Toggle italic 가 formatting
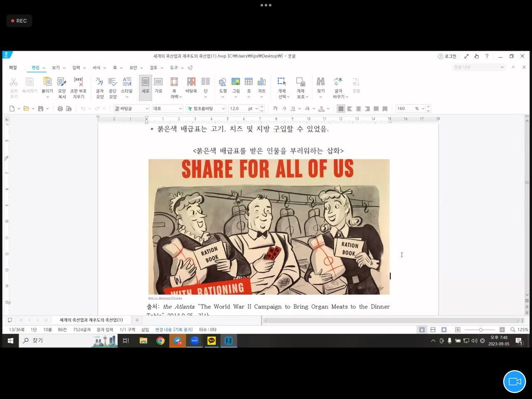Screen dimensions: 532x399 pos(284,108)
